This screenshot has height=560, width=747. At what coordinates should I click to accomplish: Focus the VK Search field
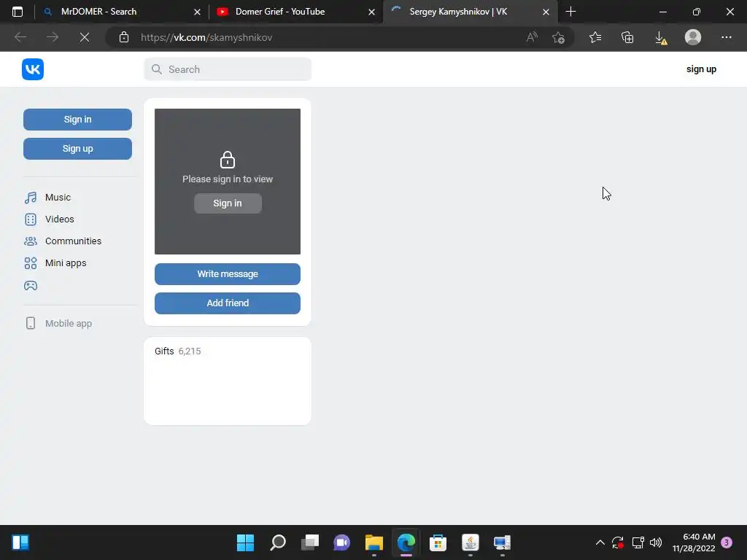228,69
